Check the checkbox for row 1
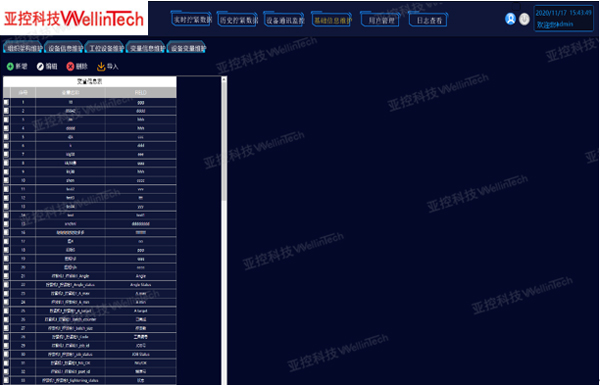Screen dimensions: 600x385 pos(7,103)
